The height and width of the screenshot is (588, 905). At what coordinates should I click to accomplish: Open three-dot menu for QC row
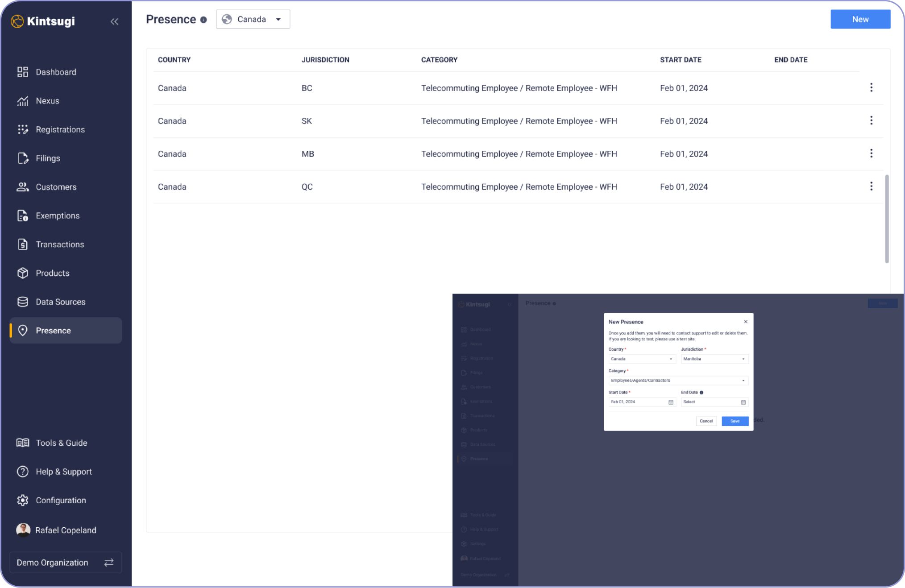(x=871, y=186)
